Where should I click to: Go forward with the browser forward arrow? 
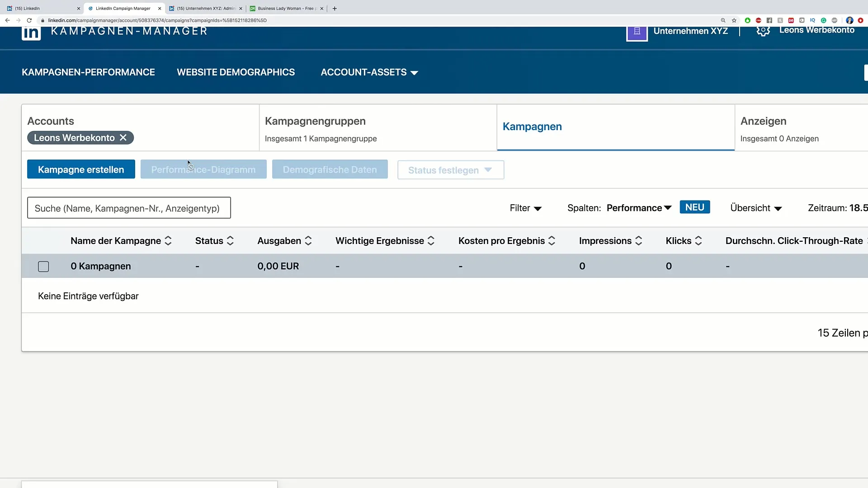coord(18,20)
